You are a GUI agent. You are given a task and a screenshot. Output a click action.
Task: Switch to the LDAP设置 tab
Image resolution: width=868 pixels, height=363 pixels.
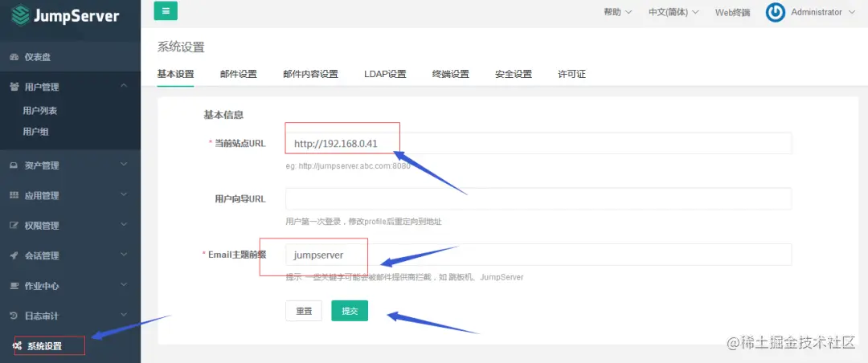click(x=385, y=74)
